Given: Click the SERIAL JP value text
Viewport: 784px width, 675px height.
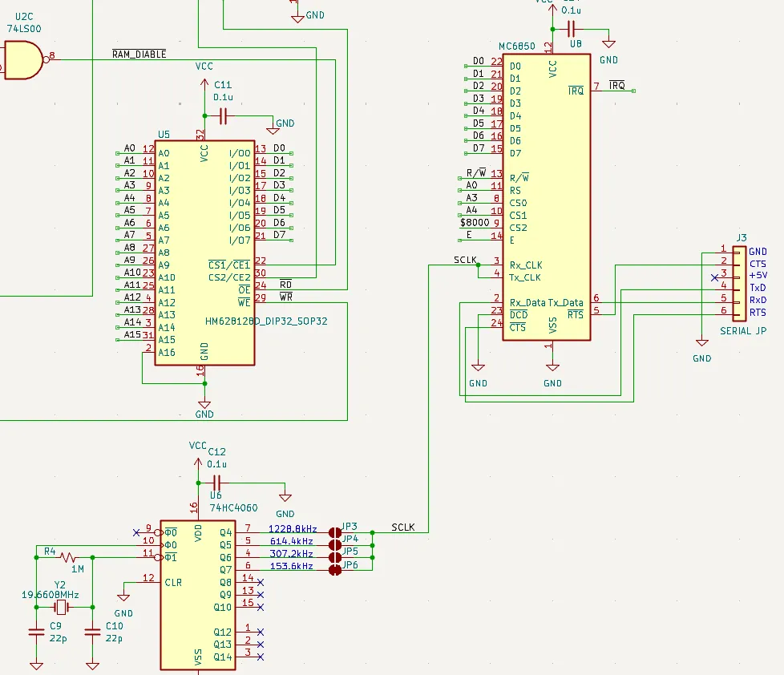Looking at the screenshot, I should tap(743, 331).
